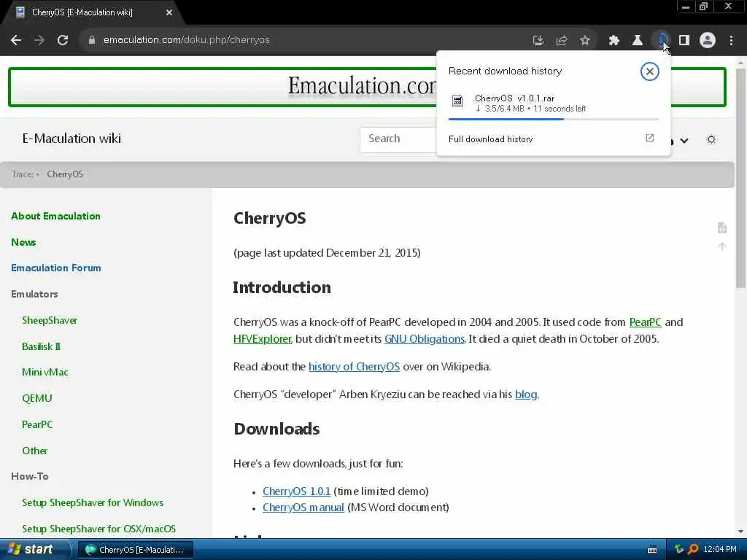Open PearPC in the sidebar
This screenshot has width=747, height=560.
(37, 425)
